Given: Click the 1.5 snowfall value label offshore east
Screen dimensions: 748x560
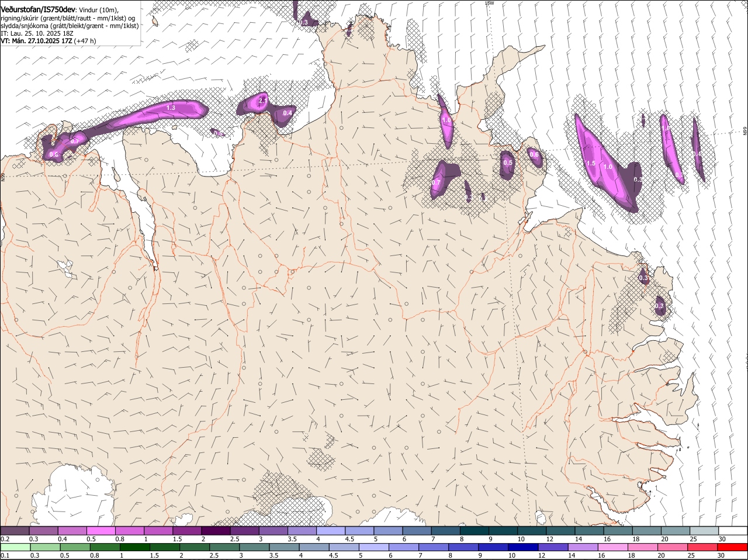Looking at the screenshot, I should pyautogui.click(x=591, y=164).
